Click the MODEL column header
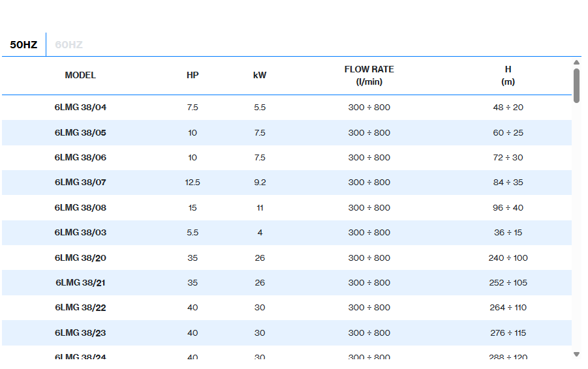588x369 pixels. coord(80,76)
